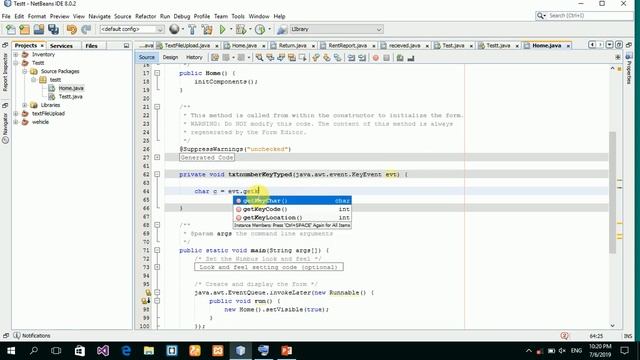Select getKeyCode() from the completion list
640x360 pixels.
click(292, 209)
